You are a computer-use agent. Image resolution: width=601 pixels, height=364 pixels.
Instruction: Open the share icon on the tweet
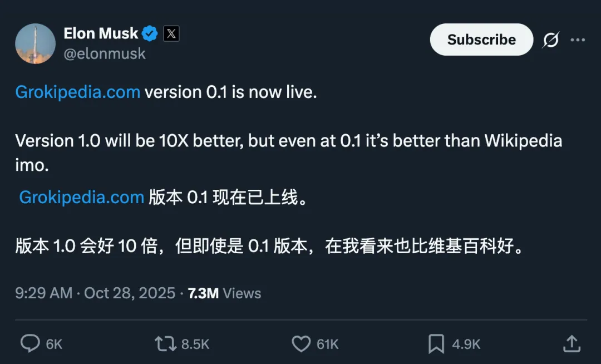tap(572, 344)
